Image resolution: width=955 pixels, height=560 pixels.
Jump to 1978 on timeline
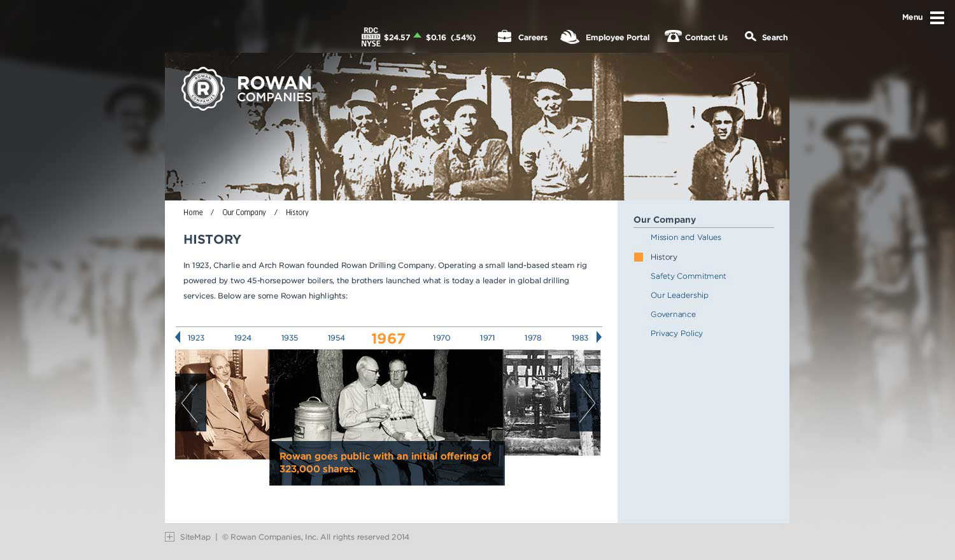click(533, 338)
